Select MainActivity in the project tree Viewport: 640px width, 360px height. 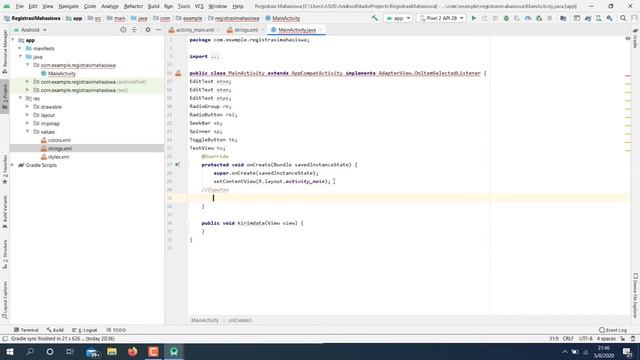pyautogui.click(x=62, y=73)
